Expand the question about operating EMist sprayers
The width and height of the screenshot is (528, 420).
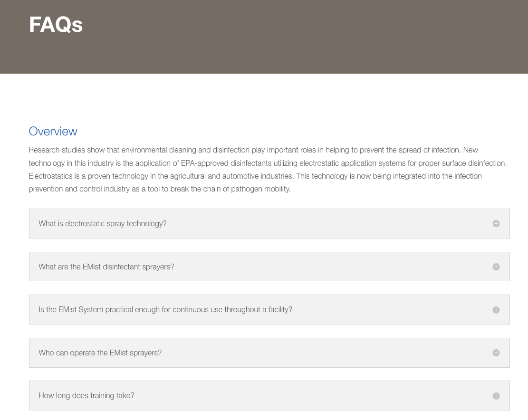[100, 353]
